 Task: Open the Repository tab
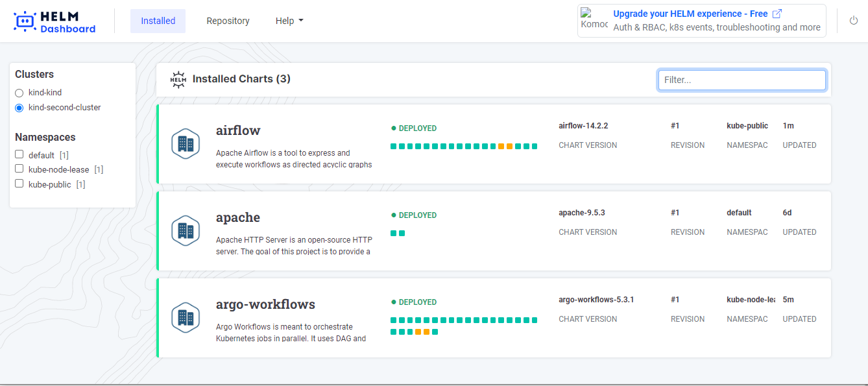[228, 21]
